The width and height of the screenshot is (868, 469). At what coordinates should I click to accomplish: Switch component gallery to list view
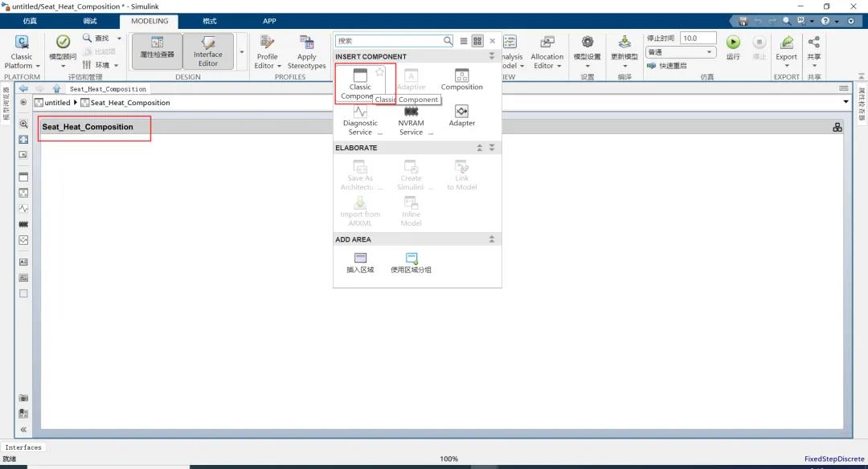pos(464,41)
